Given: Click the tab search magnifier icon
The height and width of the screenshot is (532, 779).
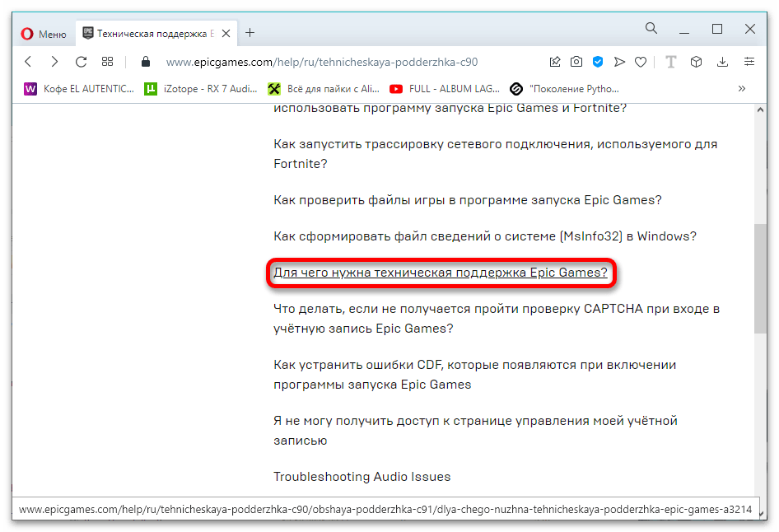Looking at the screenshot, I should coord(651,28).
